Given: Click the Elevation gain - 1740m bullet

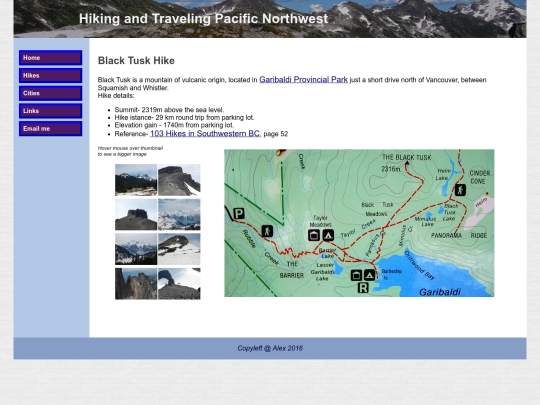Looking at the screenshot, I should coord(174,125).
